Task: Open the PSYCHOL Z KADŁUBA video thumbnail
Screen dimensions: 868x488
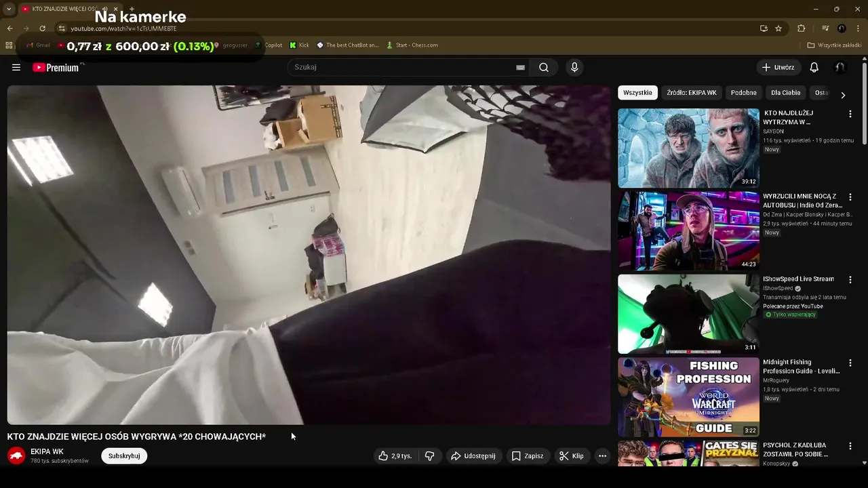Action: [x=688, y=453]
